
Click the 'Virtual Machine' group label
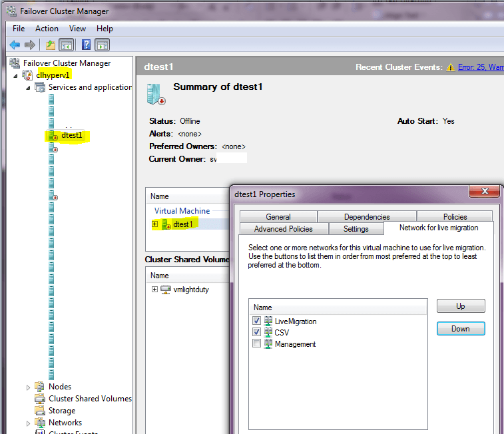[x=182, y=211]
